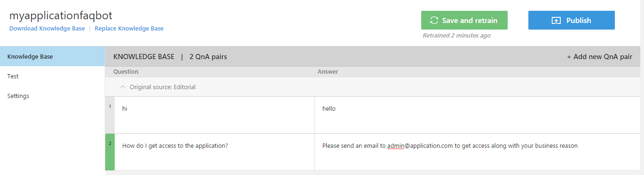Click the Answer column header
Viewport: 644px width, 175px height.
[328, 72]
